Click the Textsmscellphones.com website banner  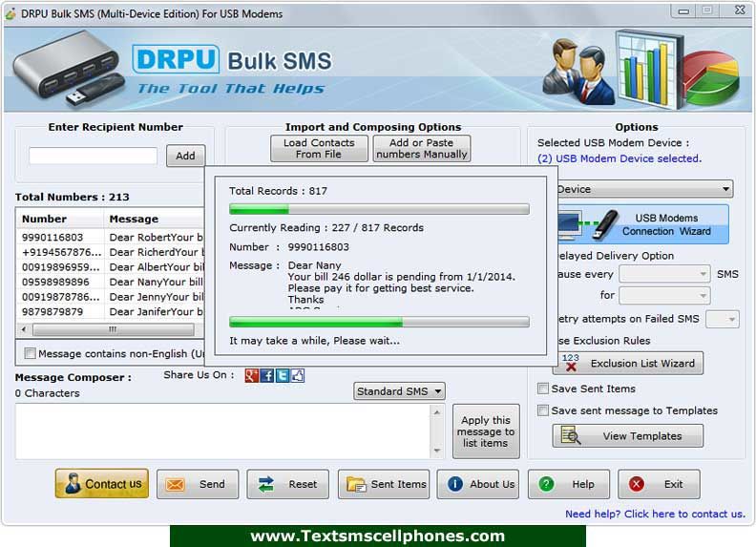[x=377, y=536]
